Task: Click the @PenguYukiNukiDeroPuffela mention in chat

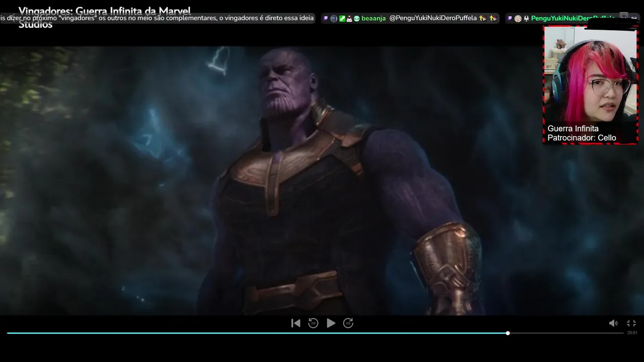Action: (433, 18)
